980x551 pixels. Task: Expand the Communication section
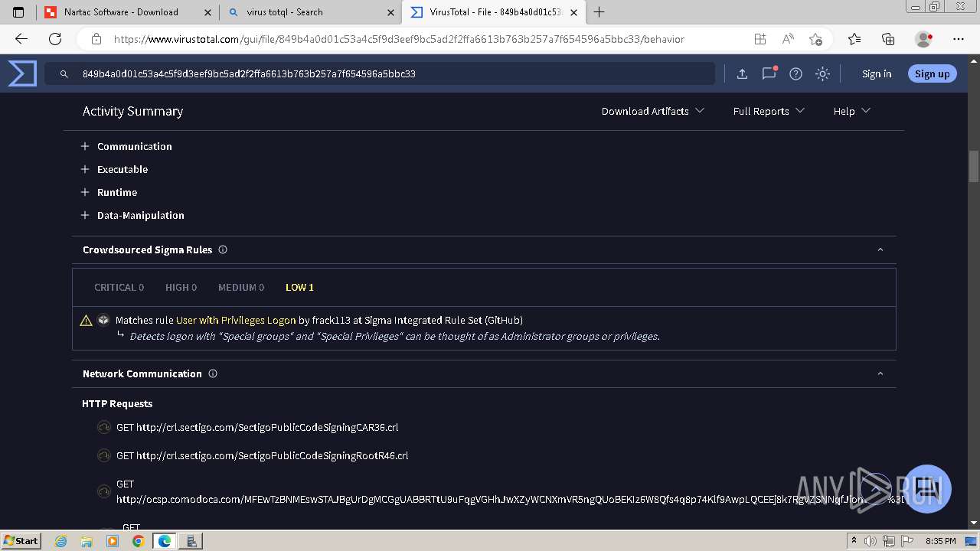(x=126, y=146)
